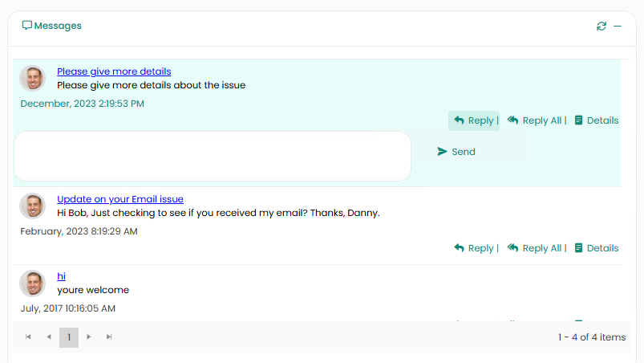Go to next page of messages
The width and height of the screenshot is (644, 363).
[89, 337]
